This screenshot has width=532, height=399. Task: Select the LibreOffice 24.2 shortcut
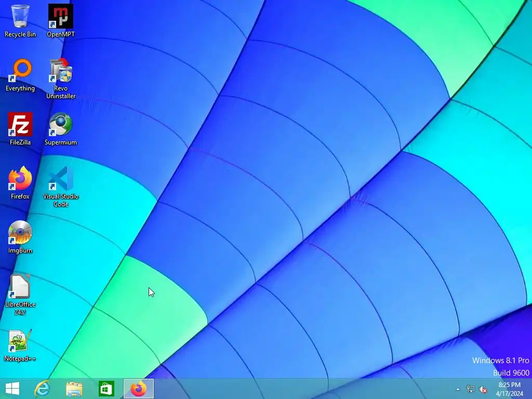(20, 295)
